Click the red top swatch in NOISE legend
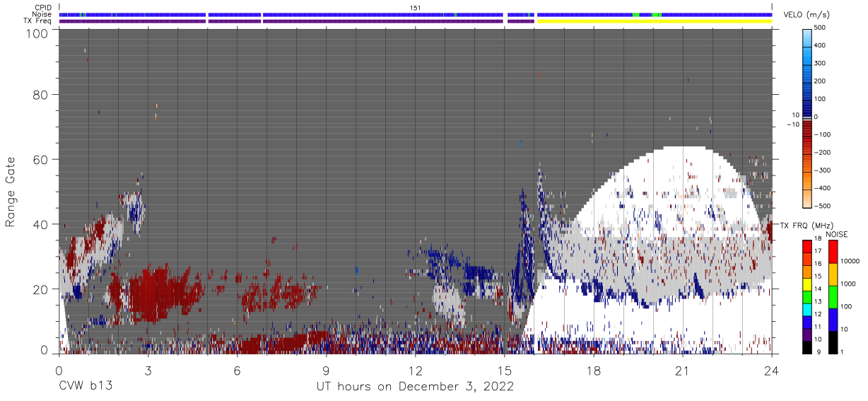Screen dimensions: 868x401 click(x=833, y=251)
